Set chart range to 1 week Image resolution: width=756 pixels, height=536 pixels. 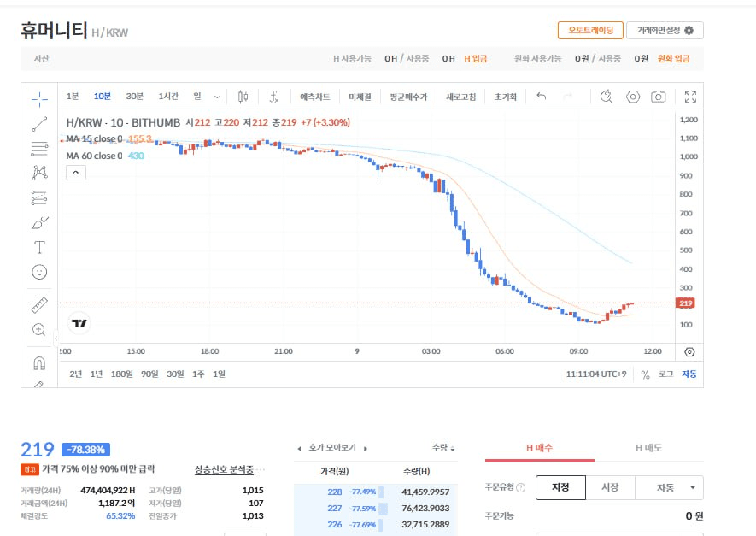pyautogui.click(x=198, y=374)
